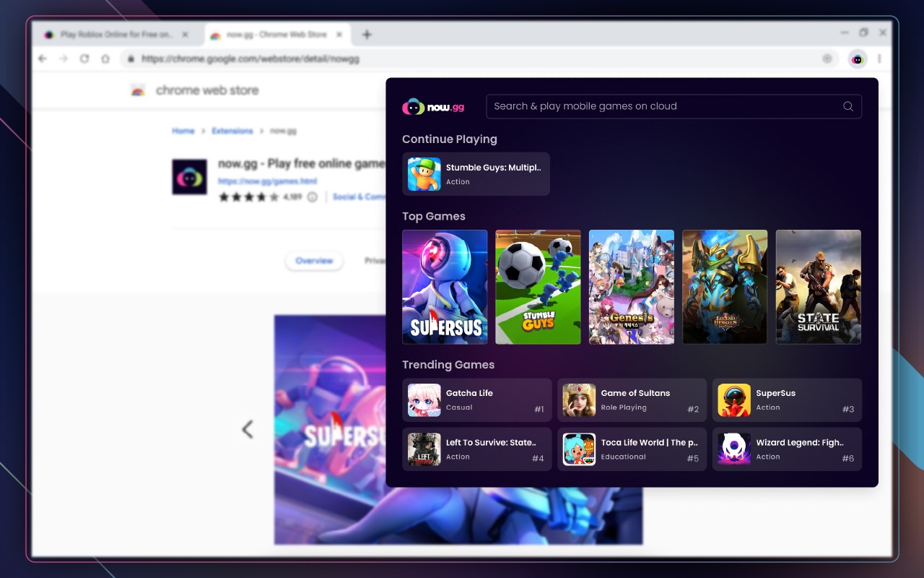
Task: Open a new browser tab
Action: click(367, 35)
